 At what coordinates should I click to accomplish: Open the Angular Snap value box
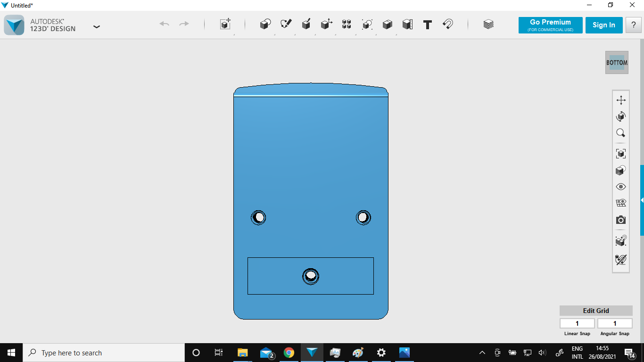pyautogui.click(x=615, y=323)
